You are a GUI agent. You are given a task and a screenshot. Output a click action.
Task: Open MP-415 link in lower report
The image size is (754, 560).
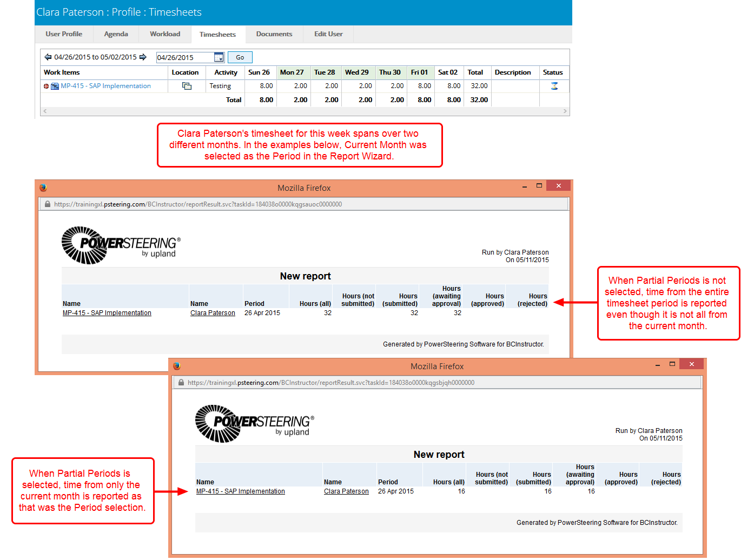(x=241, y=491)
